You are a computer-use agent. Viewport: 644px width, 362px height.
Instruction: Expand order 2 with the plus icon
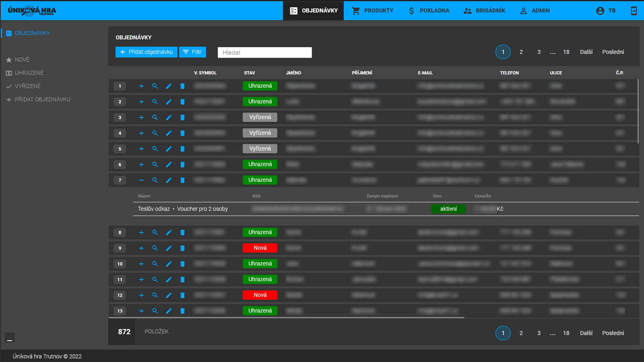coord(141,102)
